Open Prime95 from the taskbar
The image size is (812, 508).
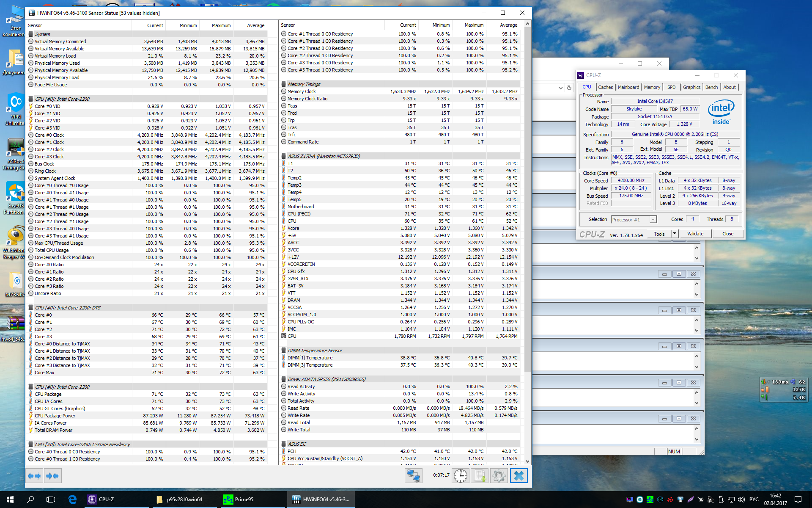point(239,500)
